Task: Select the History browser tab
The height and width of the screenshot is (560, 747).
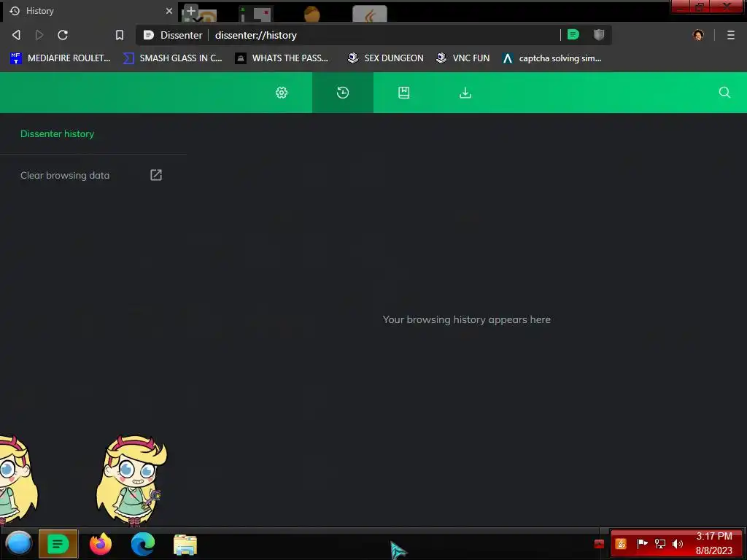Action: [90, 11]
